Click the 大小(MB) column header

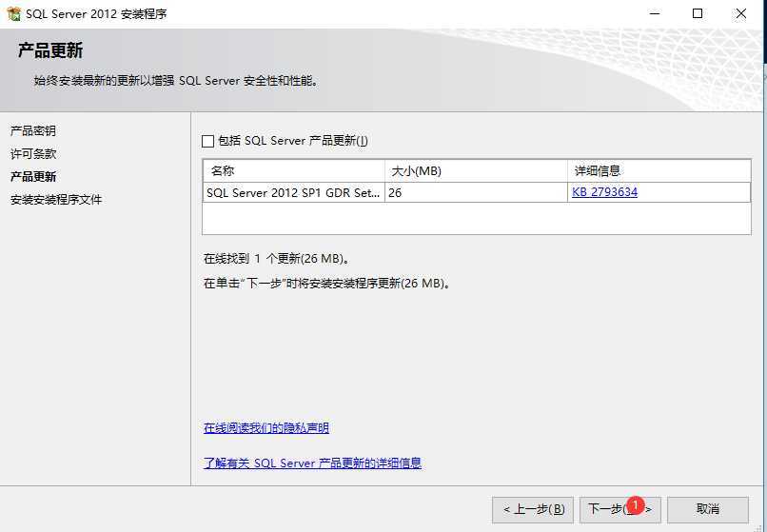tap(476, 170)
